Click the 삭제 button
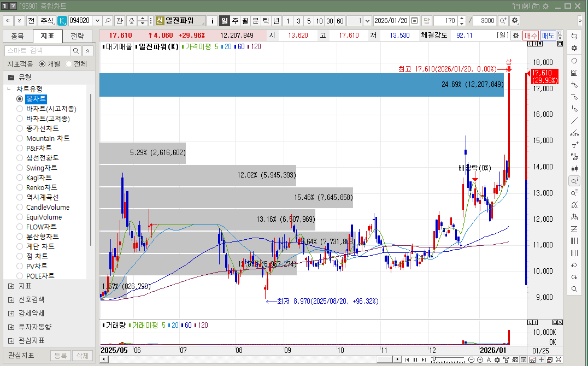588x366 pixels. (x=82, y=356)
